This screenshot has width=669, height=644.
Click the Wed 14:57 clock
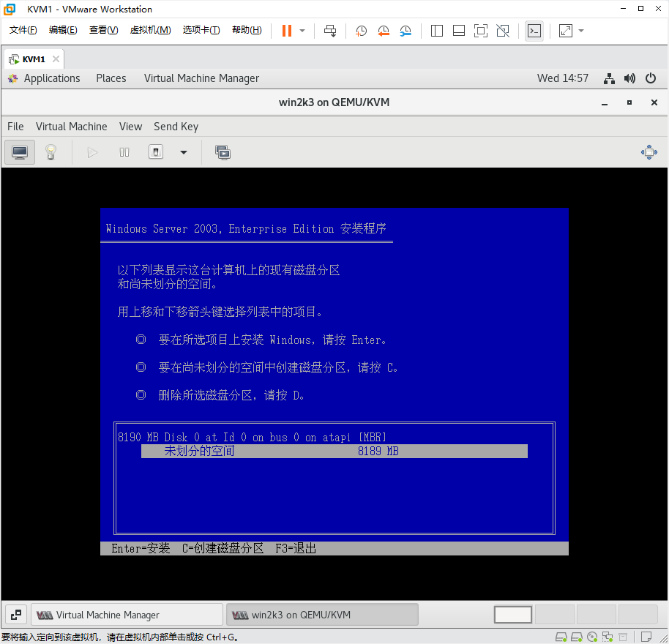562,78
